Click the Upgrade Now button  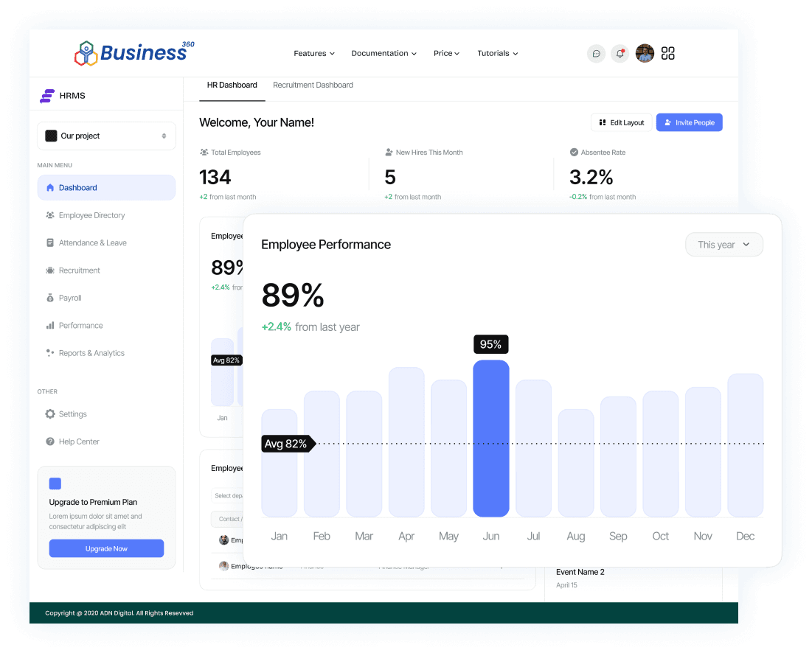[x=106, y=548]
